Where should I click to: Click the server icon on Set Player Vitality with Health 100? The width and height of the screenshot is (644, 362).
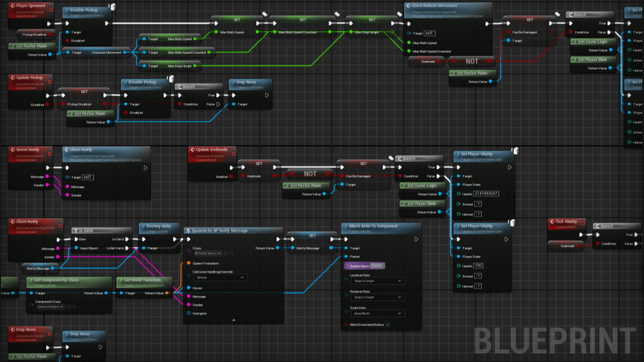[511, 223]
